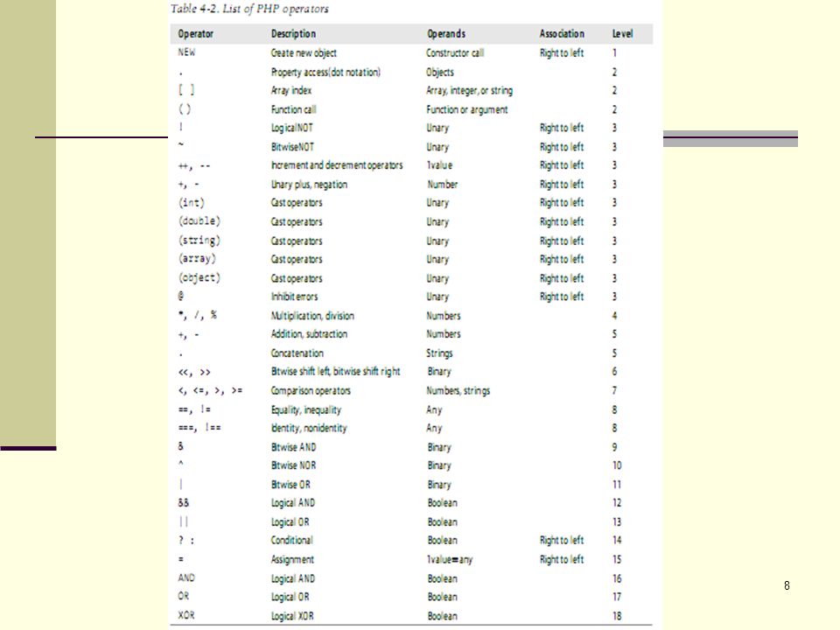The image size is (840, 630).
Task: Click the 'Constructor call' operand cell
Action: [455, 53]
